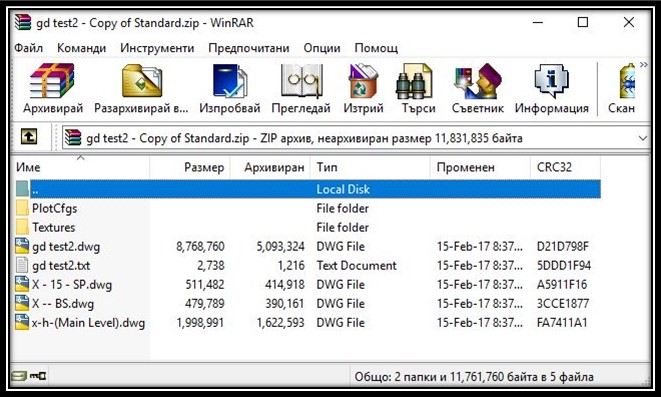This screenshot has height=397, width=661.
Task: Click CRC32 value A5911F16
Action: point(562,284)
